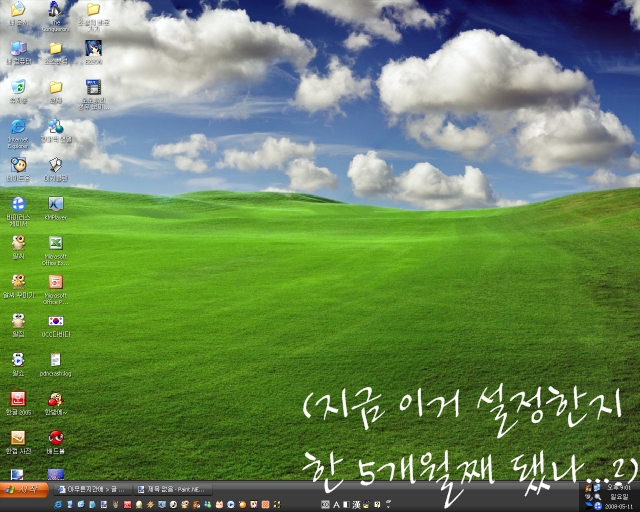This screenshot has height=512, width=640.
Task: Open the 알씨 image viewer icon
Action: pyautogui.click(x=18, y=243)
